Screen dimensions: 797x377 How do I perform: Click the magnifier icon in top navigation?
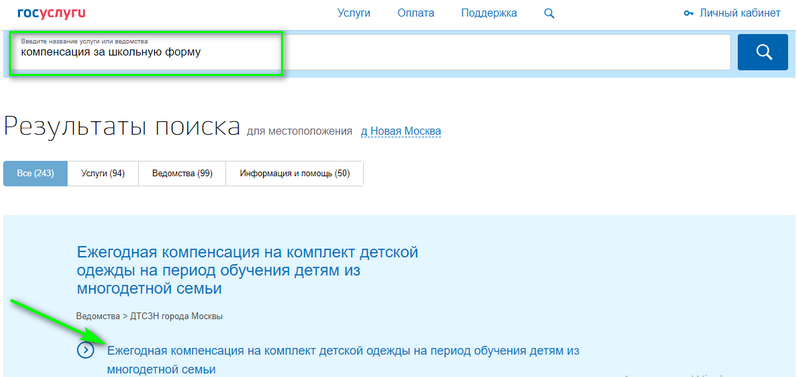[x=549, y=14]
